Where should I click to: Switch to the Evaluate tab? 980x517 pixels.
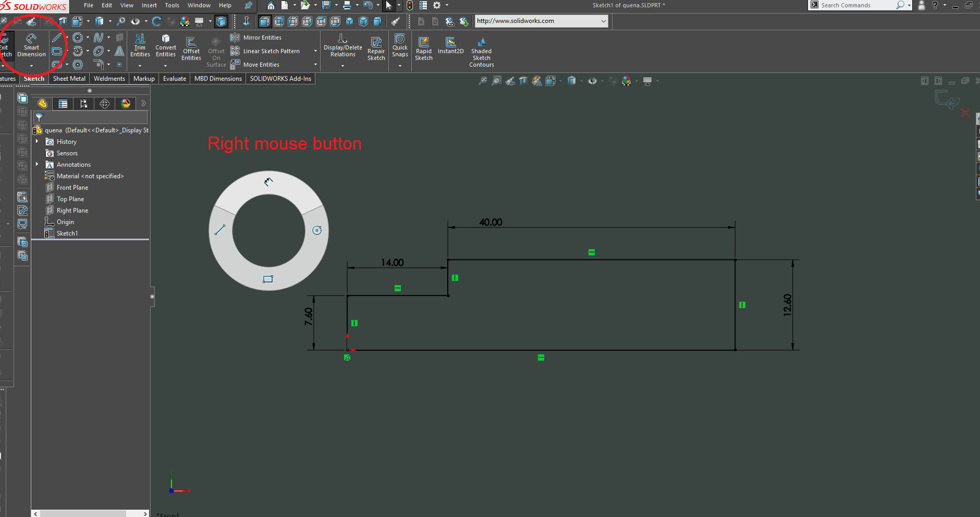coord(174,79)
